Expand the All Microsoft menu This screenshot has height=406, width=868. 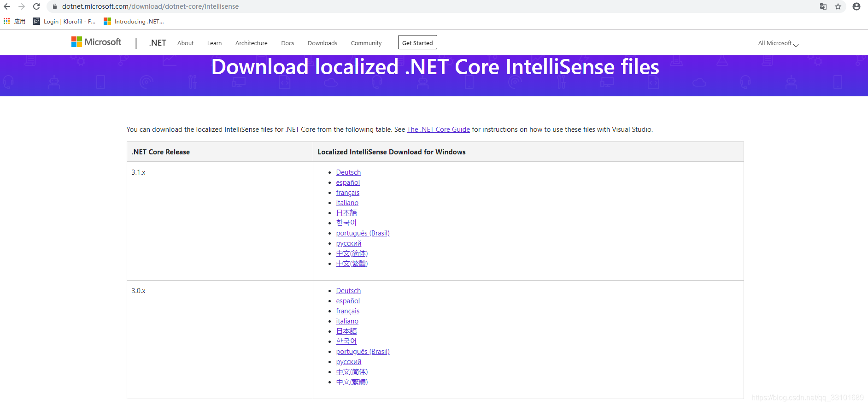778,43
